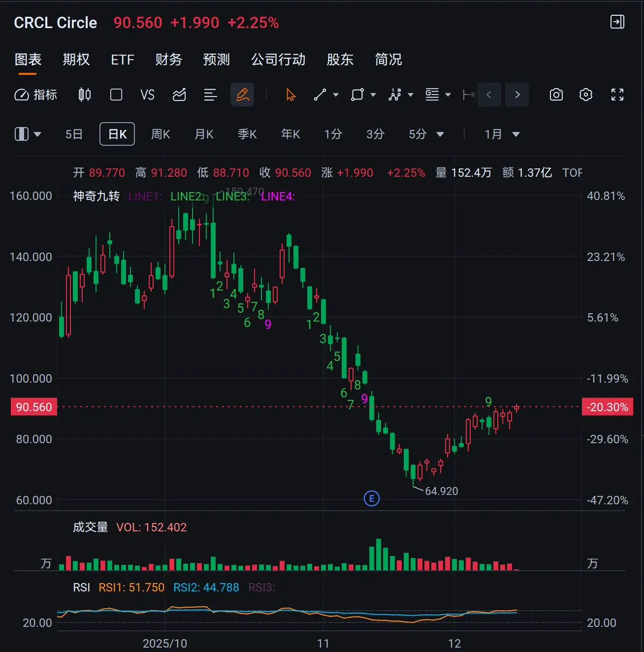This screenshot has width=644, height=652.
Task: Open the 指标 indicators panel
Action: [35, 95]
